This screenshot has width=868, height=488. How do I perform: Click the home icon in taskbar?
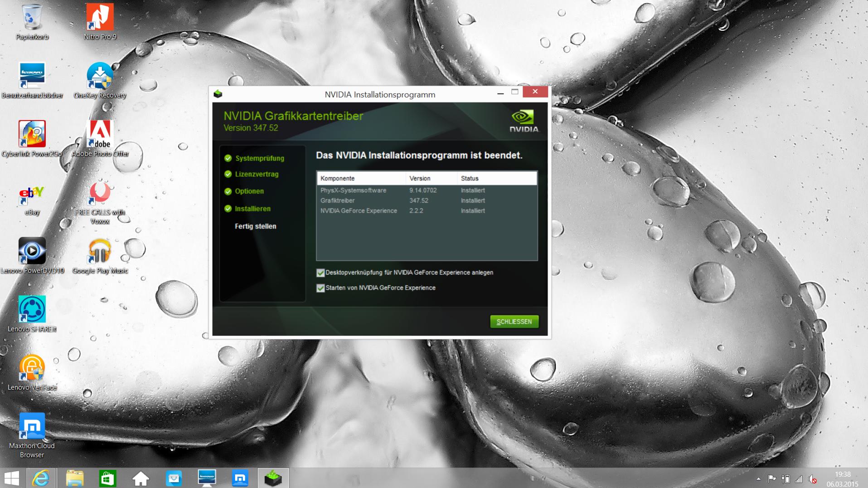click(141, 478)
